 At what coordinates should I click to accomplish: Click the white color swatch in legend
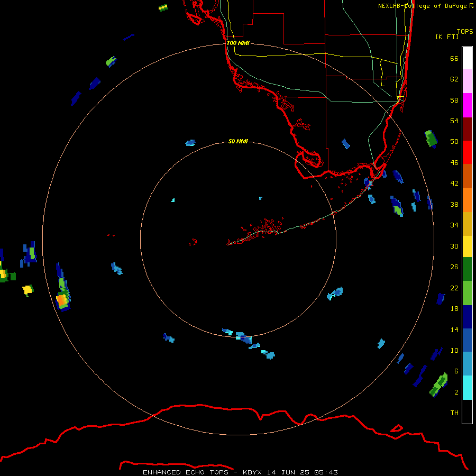[x=467, y=58]
